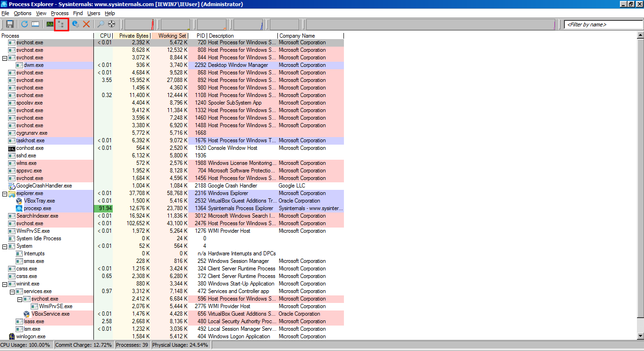Screen dimensions: 644x351
Task: Open the Help menu
Action: click(109, 13)
